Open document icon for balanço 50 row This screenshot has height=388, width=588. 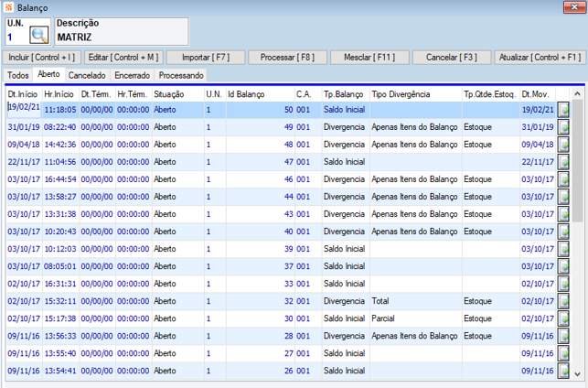point(563,110)
